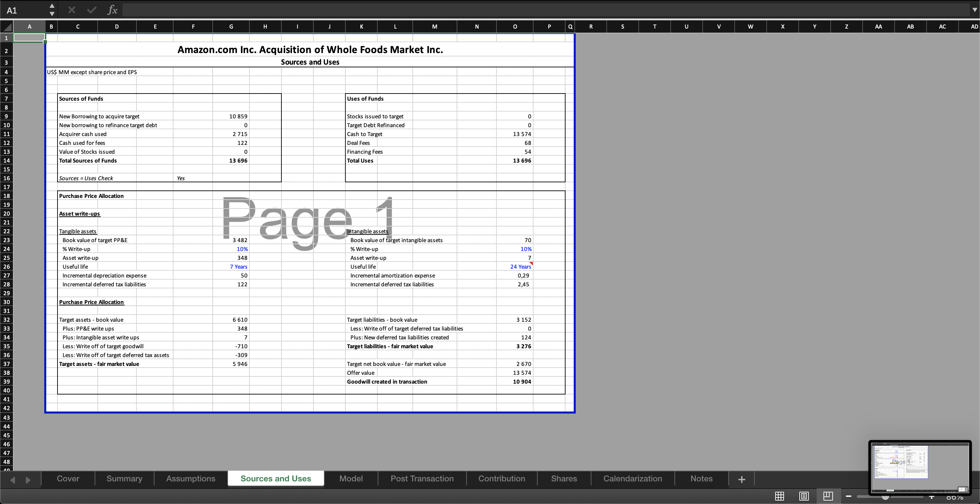
Task: Click the name box down arrow
Action: [52, 14]
